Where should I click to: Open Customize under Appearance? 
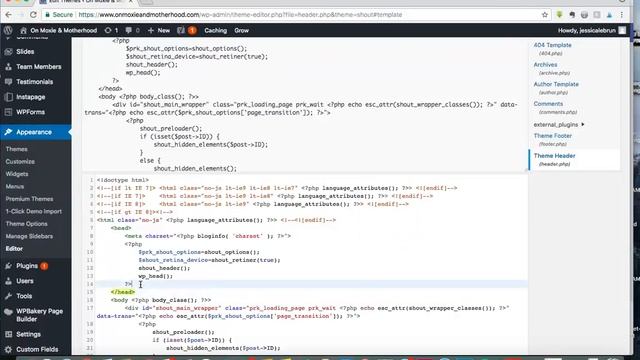click(x=20, y=162)
